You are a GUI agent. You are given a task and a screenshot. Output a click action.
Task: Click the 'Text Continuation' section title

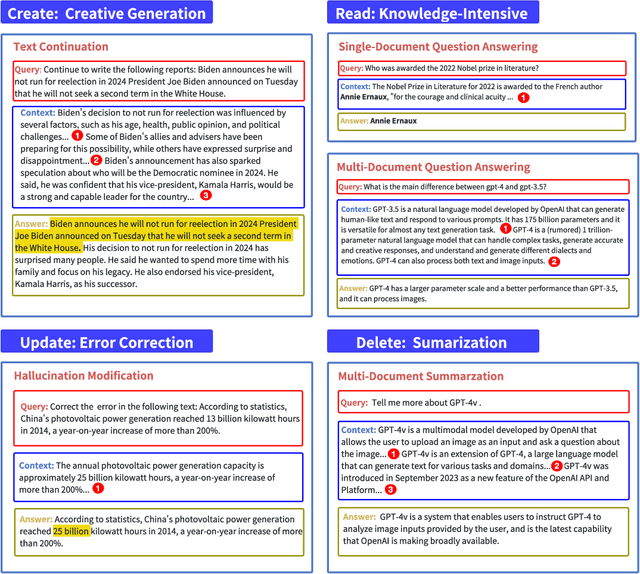tap(61, 46)
